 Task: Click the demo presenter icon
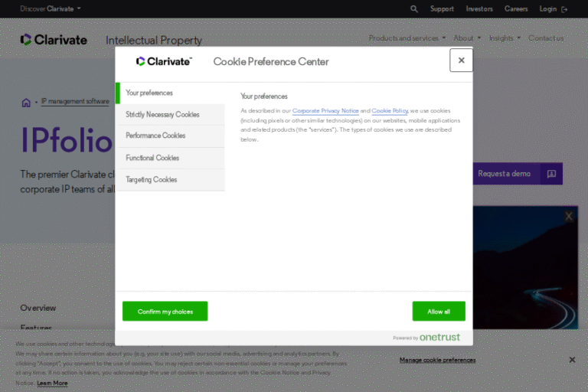(x=551, y=174)
